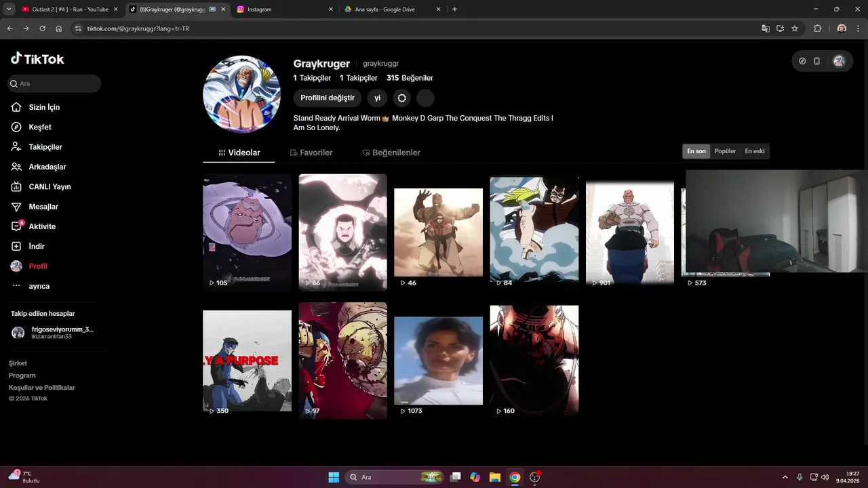The width and height of the screenshot is (868, 488).
Task: Open the Sizin İçin home icon
Action: (x=16, y=107)
